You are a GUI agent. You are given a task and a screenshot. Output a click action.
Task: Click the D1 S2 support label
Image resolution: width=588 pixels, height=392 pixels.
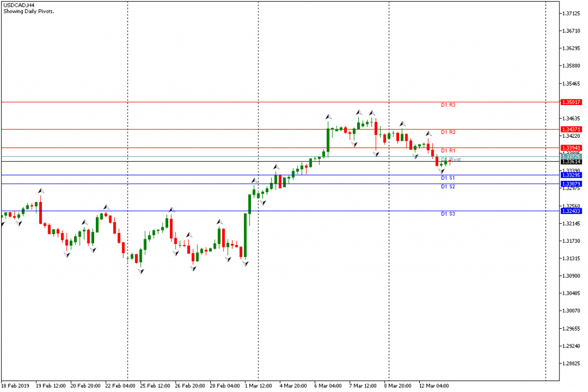coord(448,187)
